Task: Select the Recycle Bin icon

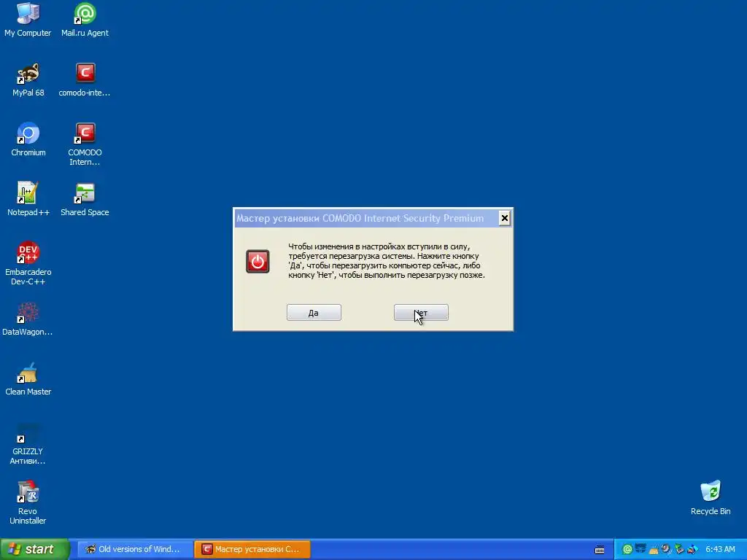Action: [x=711, y=498]
